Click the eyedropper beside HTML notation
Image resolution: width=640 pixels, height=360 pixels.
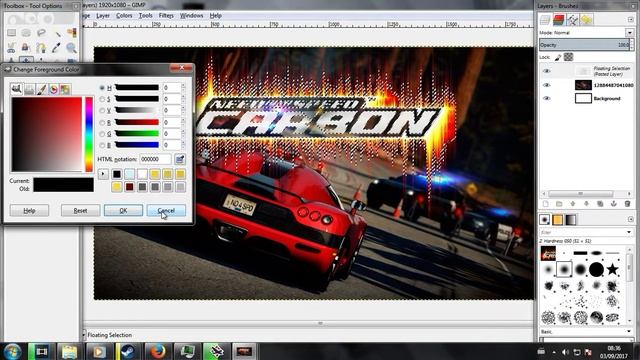pyautogui.click(x=180, y=159)
